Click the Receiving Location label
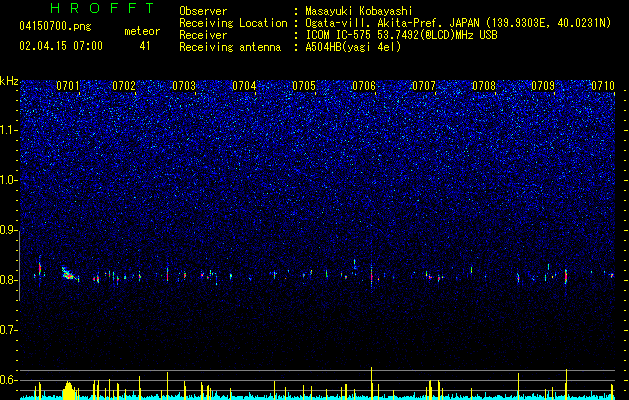 (x=233, y=24)
